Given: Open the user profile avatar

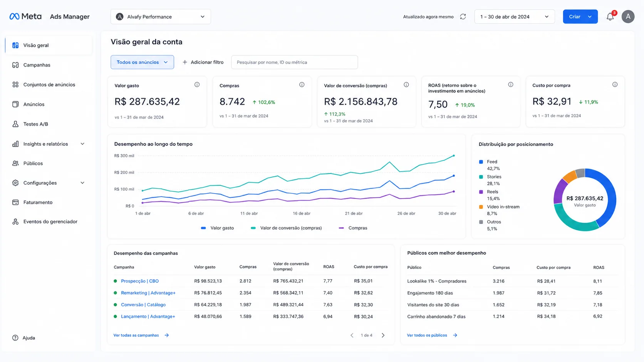Looking at the screenshot, I should (628, 17).
